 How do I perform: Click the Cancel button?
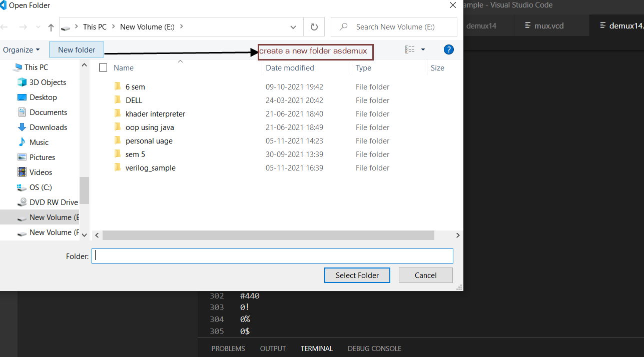click(x=426, y=275)
